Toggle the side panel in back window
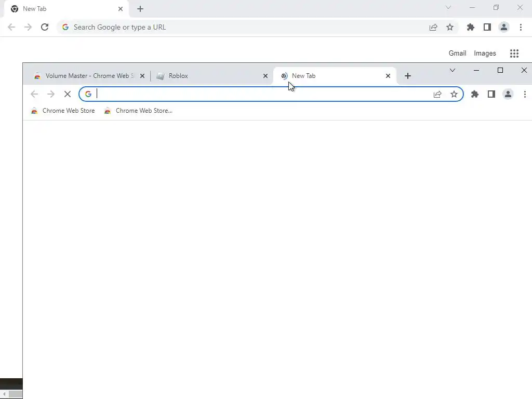Image resolution: width=532 pixels, height=399 pixels. (487, 27)
